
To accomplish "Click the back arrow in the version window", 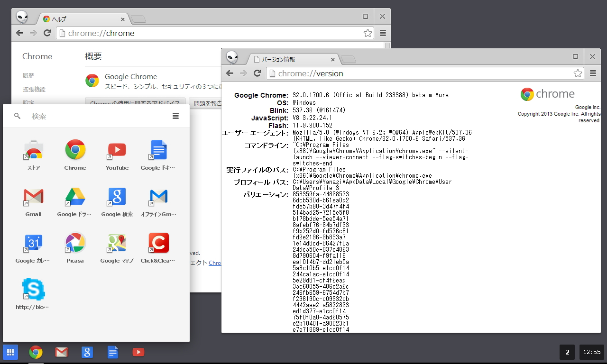I will tap(230, 73).
